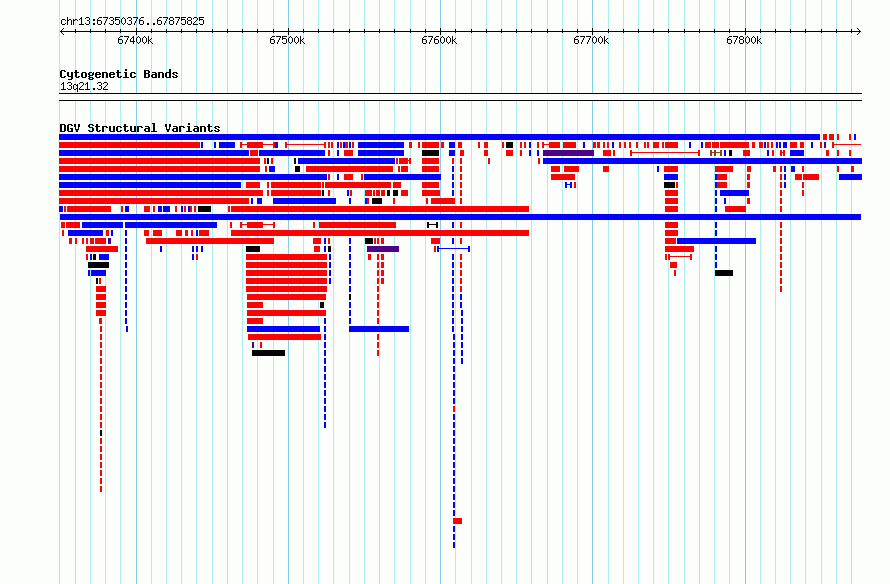
Task: Click the chr13:67350376..67875825 region label
Action: click(x=132, y=22)
